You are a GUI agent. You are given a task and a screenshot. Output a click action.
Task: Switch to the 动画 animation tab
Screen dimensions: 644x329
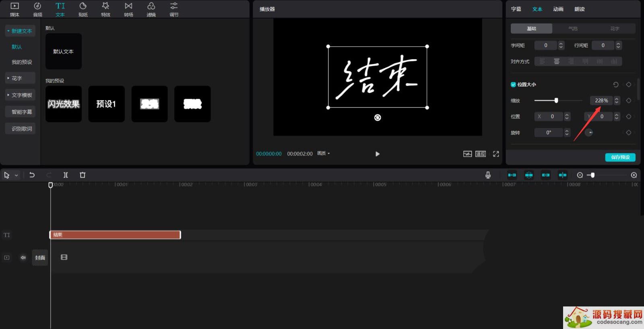[x=558, y=9]
